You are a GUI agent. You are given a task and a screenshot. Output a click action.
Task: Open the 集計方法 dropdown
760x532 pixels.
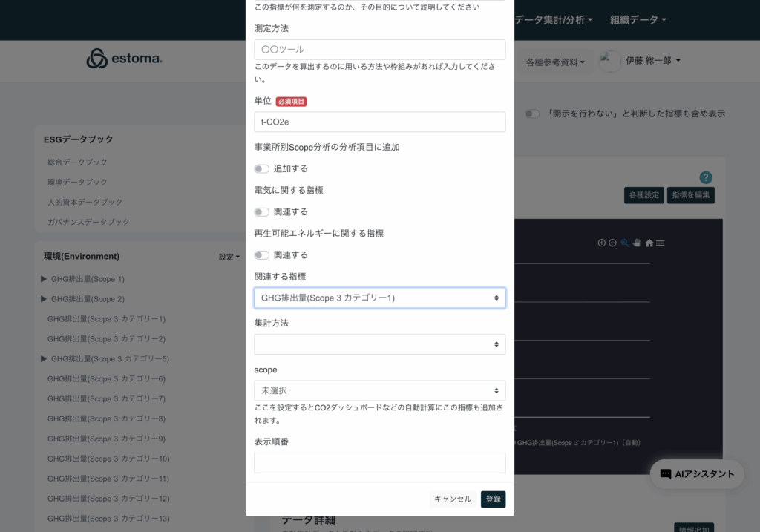click(x=379, y=344)
